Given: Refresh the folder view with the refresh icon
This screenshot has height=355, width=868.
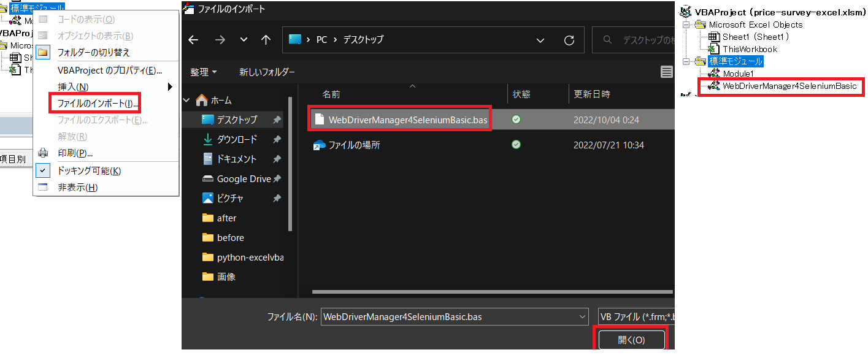Looking at the screenshot, I should 569,39.
